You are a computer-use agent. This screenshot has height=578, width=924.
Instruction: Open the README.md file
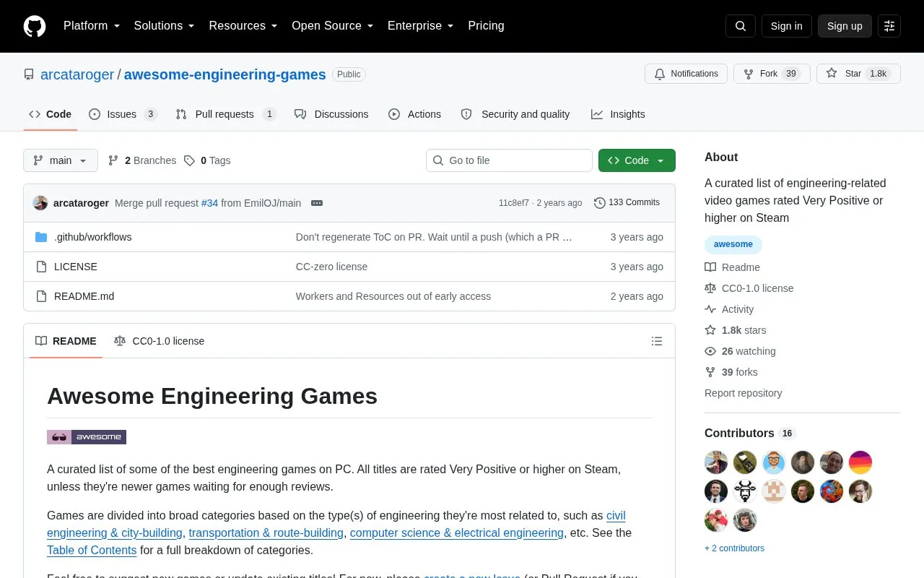point(84,296)
